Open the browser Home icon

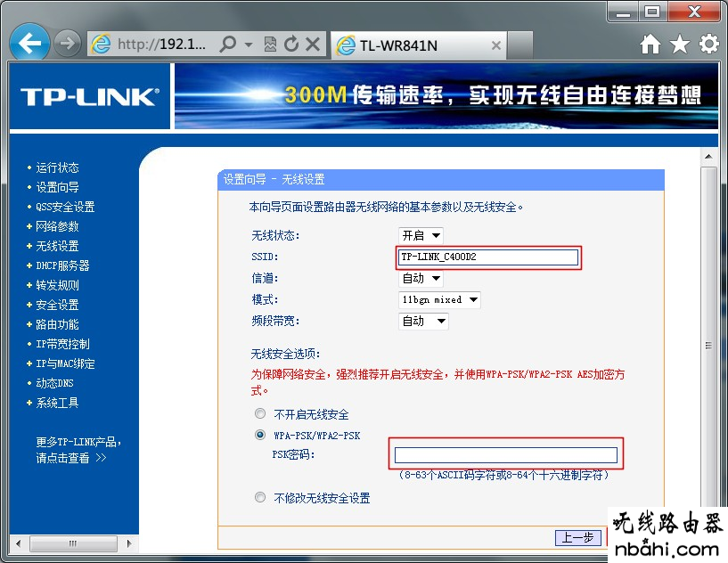(x=650, y=45)
